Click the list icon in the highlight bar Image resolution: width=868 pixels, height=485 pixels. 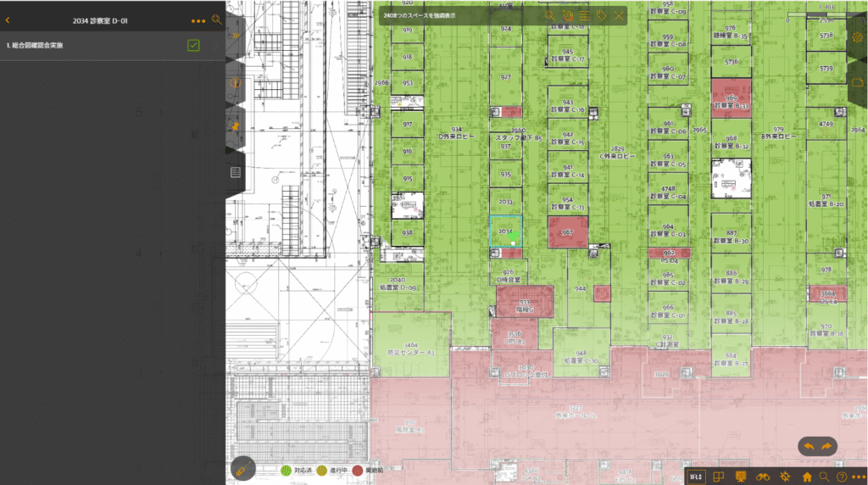click(x=585, y=15)
